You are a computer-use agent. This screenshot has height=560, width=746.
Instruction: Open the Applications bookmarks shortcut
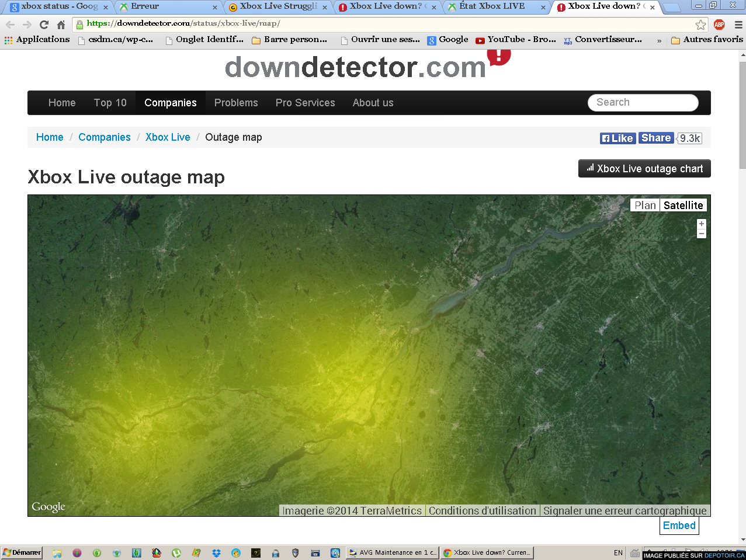click(37, 40)
